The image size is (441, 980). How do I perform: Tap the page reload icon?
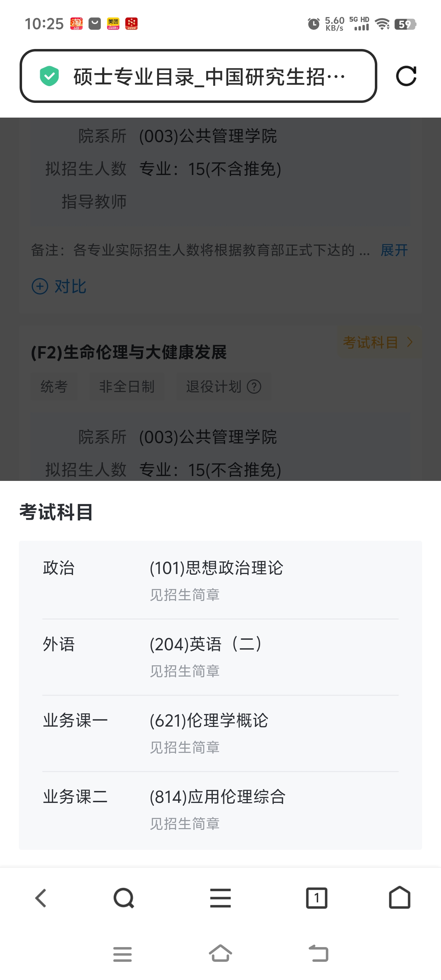(406, 76)
